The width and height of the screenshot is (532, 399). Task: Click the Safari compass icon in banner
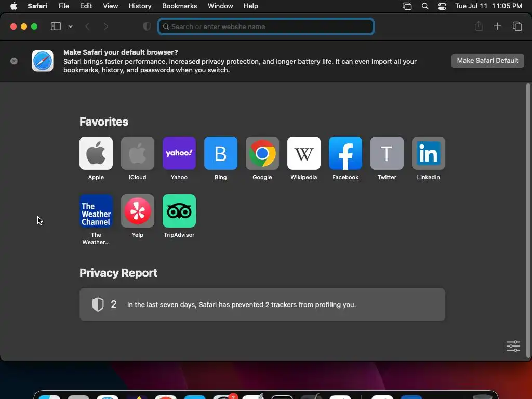coord(43,61)
